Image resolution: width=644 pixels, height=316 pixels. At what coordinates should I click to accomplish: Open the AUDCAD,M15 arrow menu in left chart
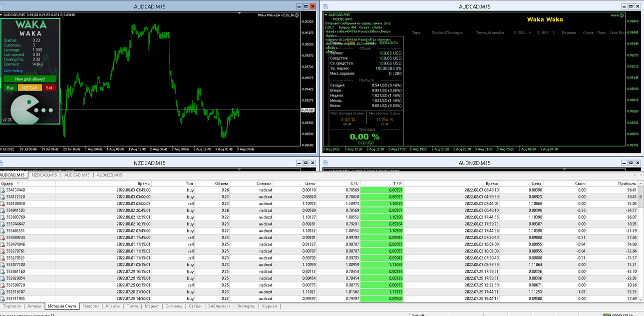pos(2,15)
